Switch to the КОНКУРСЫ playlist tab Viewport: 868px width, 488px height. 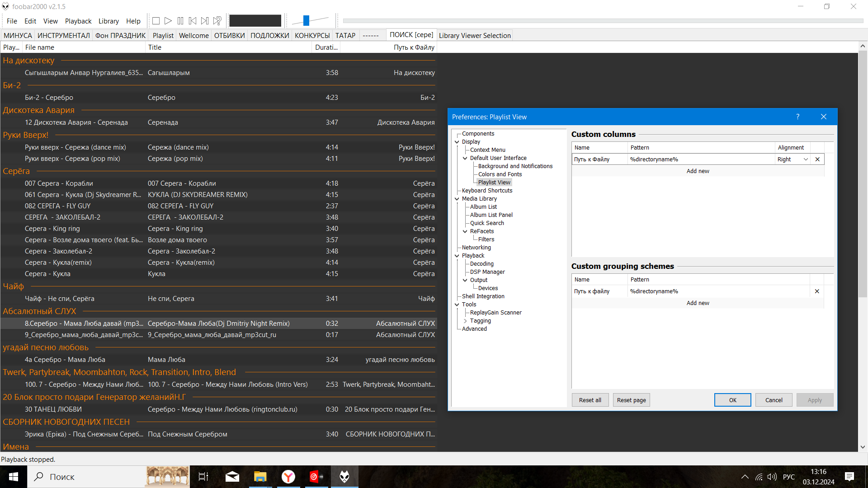(x=312, y=36)
